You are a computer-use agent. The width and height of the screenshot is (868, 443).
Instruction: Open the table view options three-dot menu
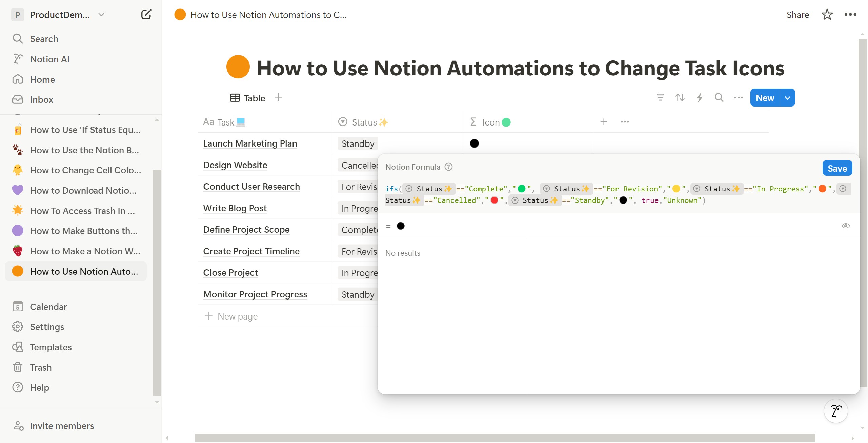tap(739, 98)
